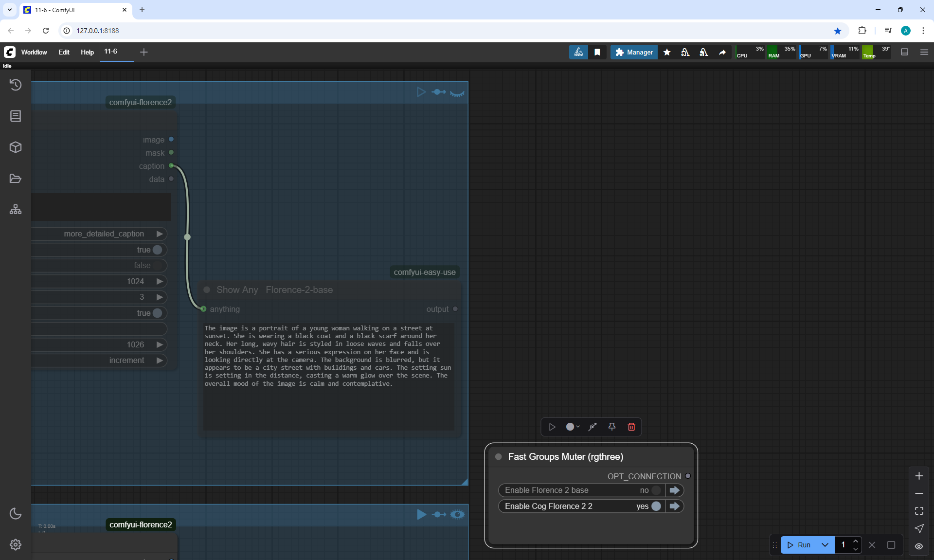This screenshot has width=934, height=560.
Task: Open the node color picker dropdown
Action: 573,427
